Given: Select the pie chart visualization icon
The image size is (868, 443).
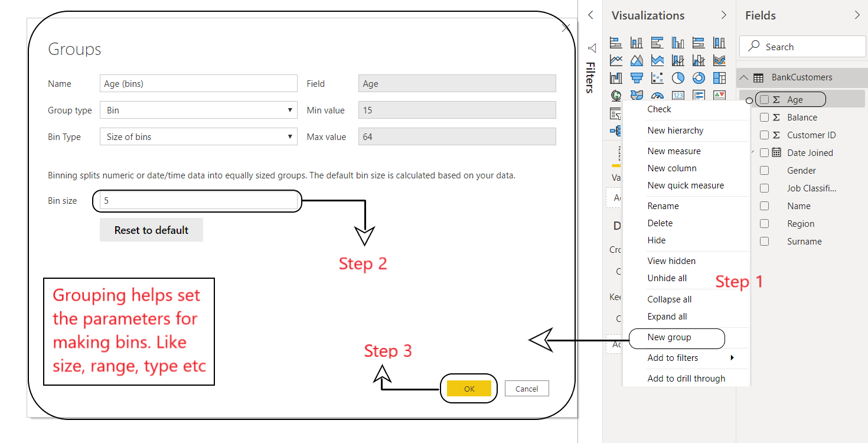Looking at the screenshot, I should [x=678, y=78].
